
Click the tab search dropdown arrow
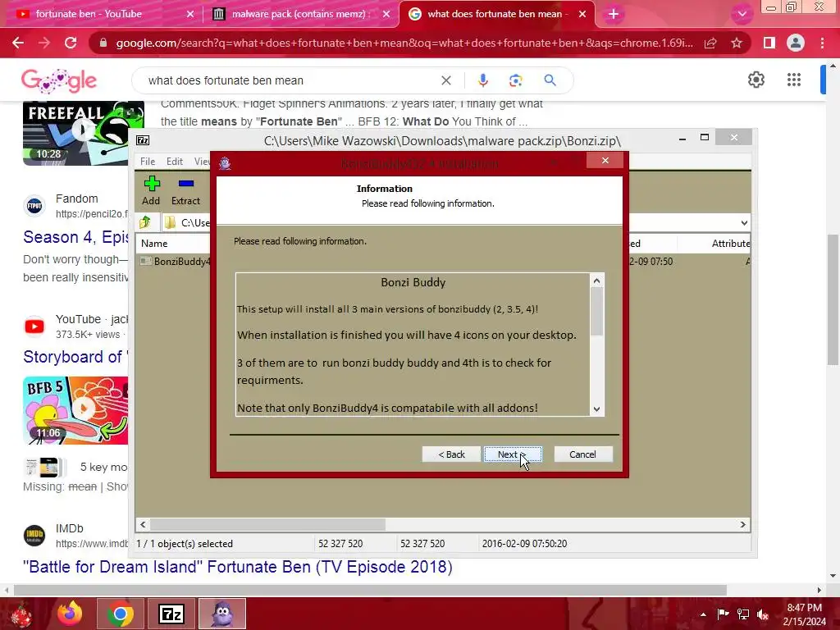pos(742,15)
